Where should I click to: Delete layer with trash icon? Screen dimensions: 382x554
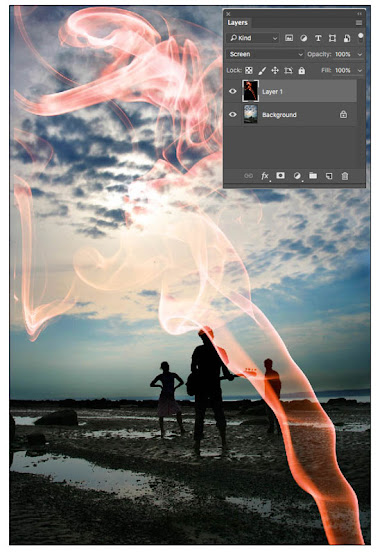tap(345, 176)
